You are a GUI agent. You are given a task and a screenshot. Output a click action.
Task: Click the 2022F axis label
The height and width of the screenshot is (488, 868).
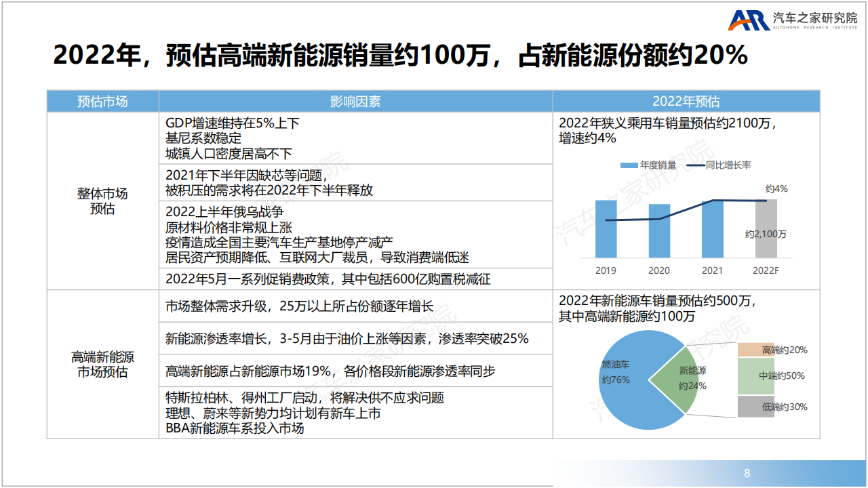[766, 270]
